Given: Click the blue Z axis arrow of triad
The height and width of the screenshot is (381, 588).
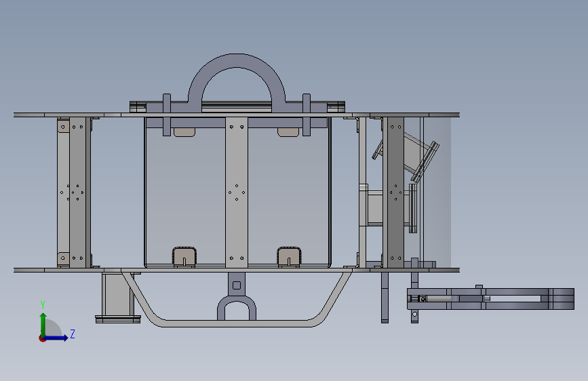Looking at the screenshot, I should (56, 338).
